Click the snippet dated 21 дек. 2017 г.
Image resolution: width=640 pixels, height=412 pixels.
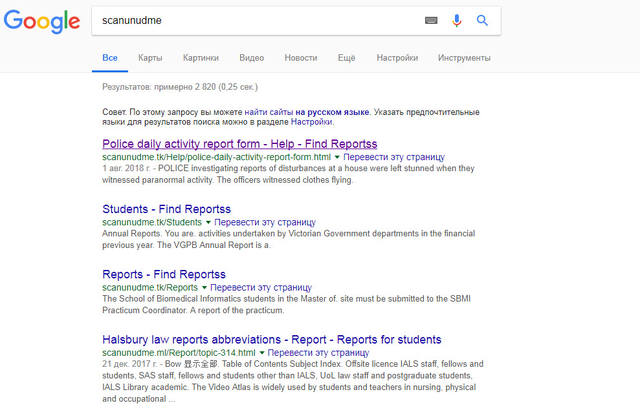pos(293,381)
